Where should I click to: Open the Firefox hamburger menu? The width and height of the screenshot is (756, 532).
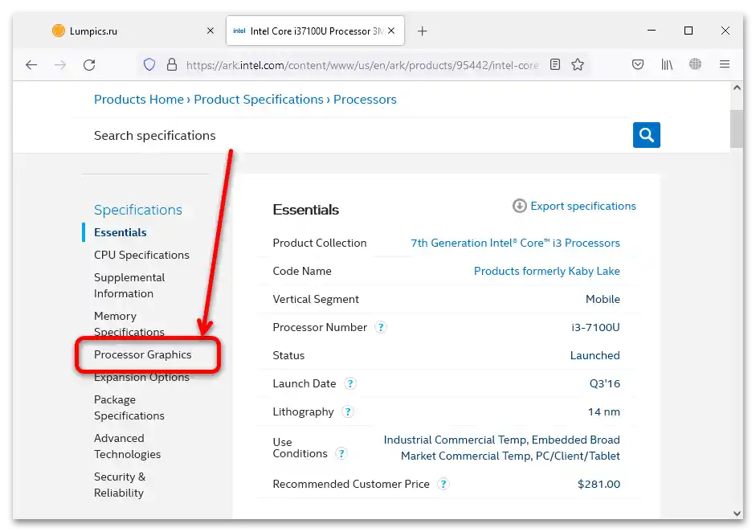725,65
